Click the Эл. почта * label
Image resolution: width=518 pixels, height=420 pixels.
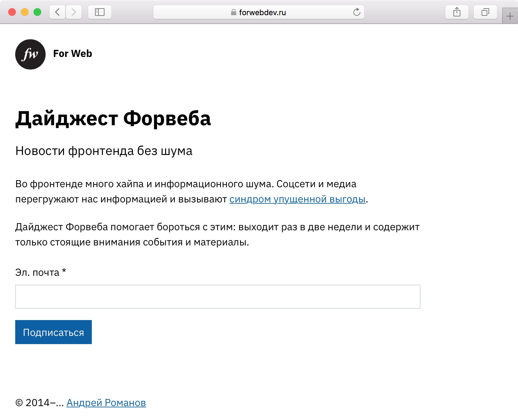[41, 272]
